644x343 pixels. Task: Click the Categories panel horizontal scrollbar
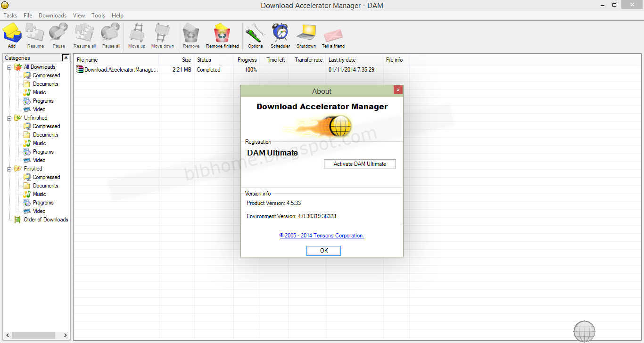tap(37, 335)
